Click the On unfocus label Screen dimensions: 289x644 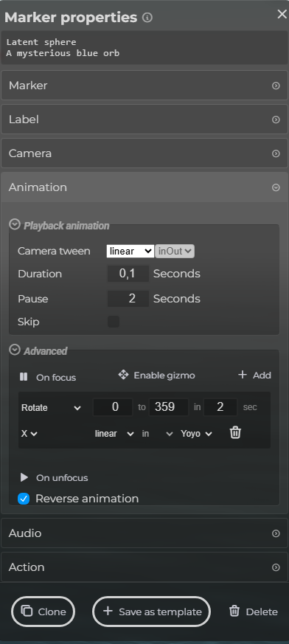coord(62,478)
